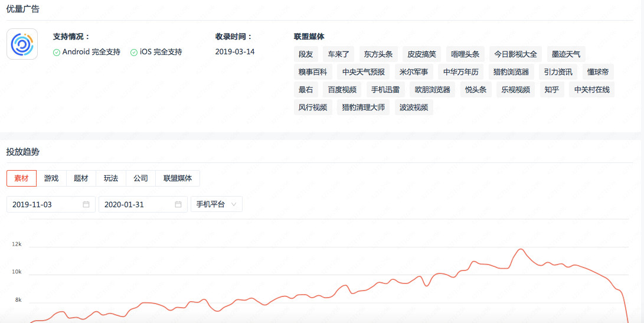Click the 知乎 media tag
The width and height of the screenshot is (644, 323).
(x=551, y=90)
